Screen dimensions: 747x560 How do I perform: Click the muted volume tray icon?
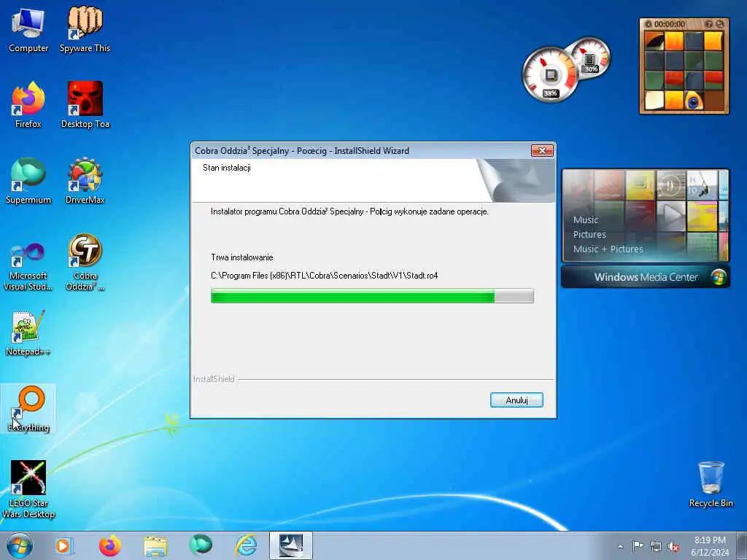[x=673, y=546]
